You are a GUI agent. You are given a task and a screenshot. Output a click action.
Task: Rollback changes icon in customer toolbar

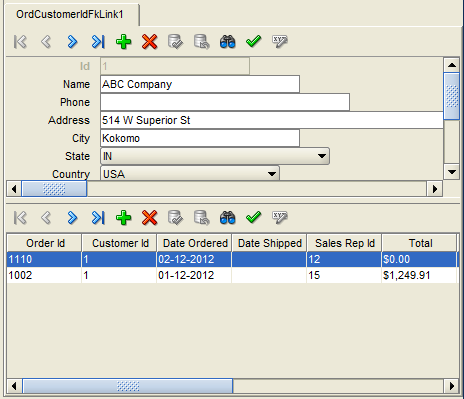(201, 42)
